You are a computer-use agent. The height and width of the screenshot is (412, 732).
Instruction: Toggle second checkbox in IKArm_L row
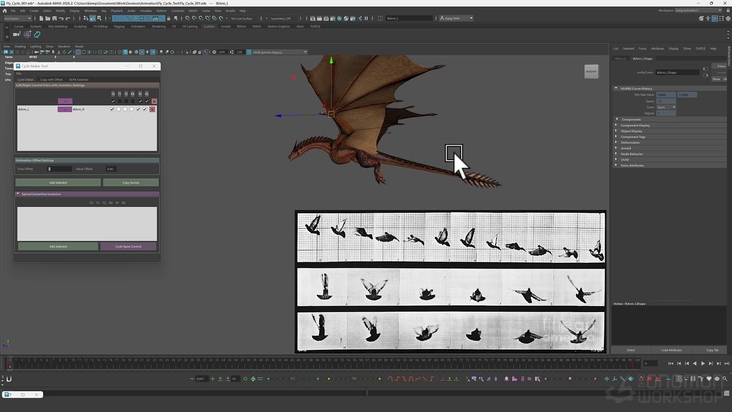pos(119,109)
